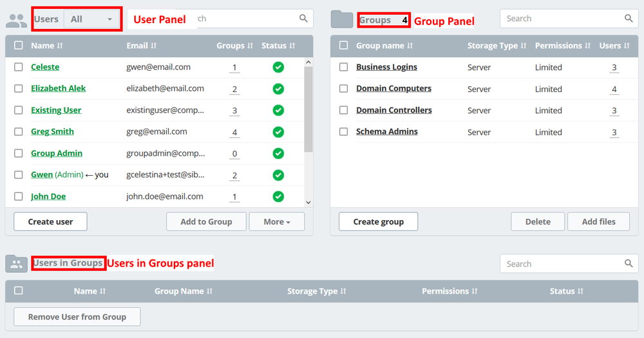Click the green status checkmark for Celeste
Viewport: 644px width, 338px height.
[278, 67]
